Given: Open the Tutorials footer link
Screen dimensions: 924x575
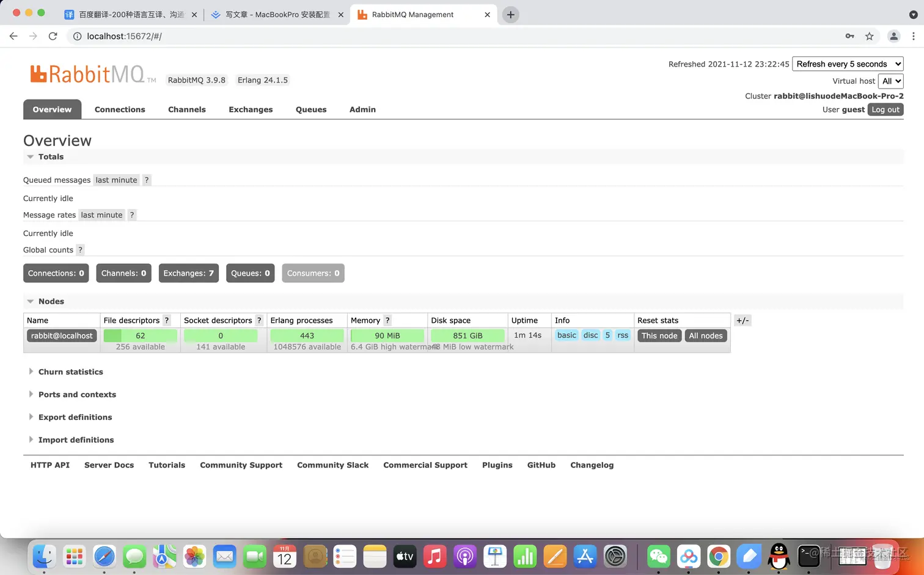Looking at the screenshot, I should tap(167, 465).
